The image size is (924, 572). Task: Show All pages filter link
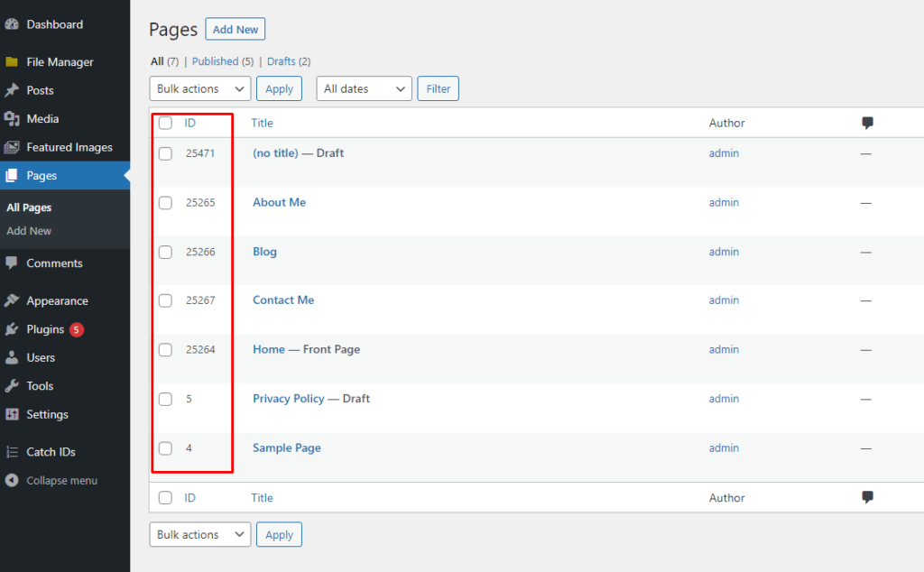click(x=157, y=61)
